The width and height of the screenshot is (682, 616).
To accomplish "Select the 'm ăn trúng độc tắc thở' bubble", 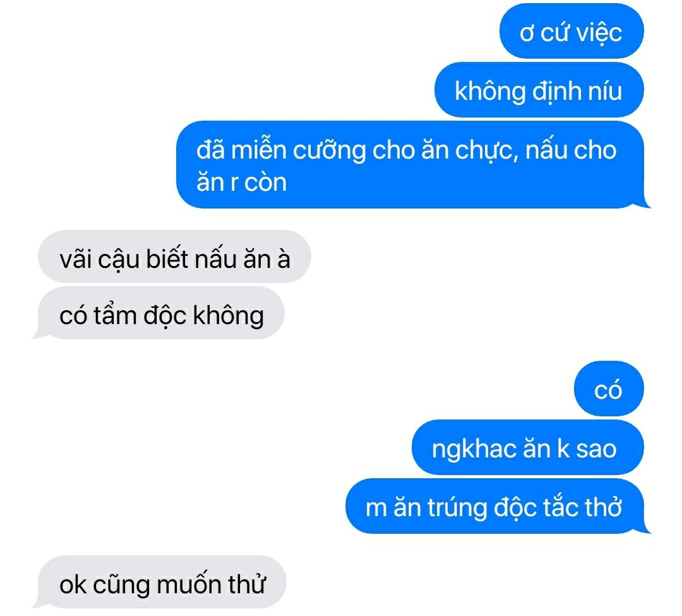I will 498,506.
